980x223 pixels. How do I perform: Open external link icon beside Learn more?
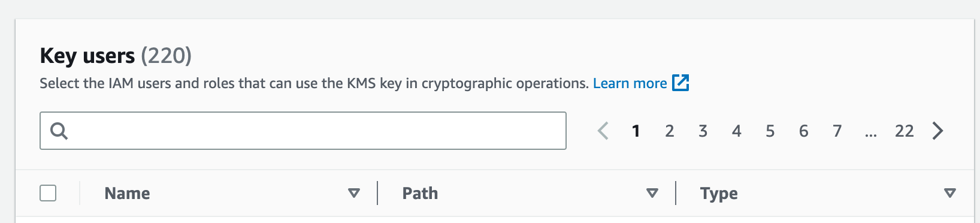pyautogui.click(x=680, y=83)
